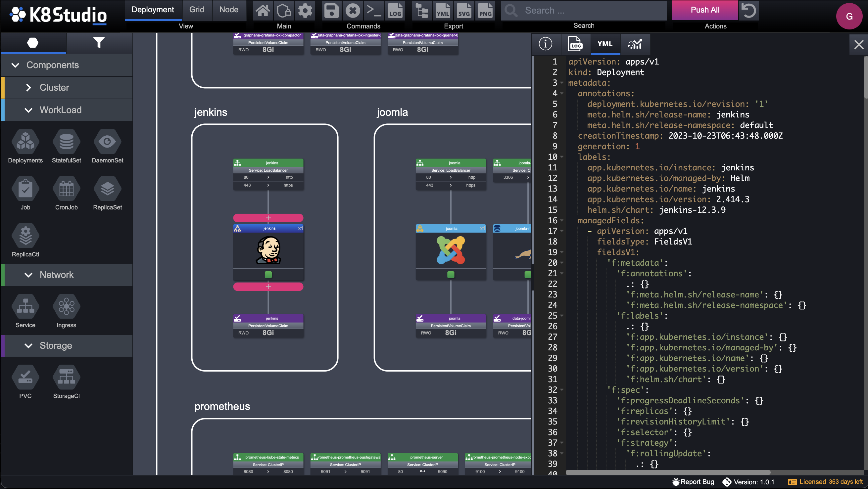Viewport: 868px width, 489px height.
Task: Click the pink plus bar above jenkins deployment
Action: pyautogui.click(x=268, y=218)
